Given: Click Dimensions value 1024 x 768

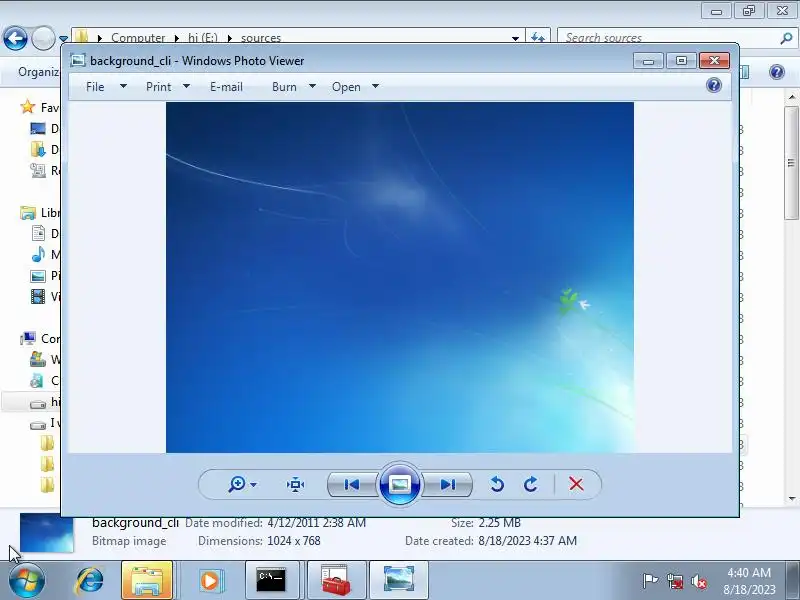Looking at the screenshot, I should click(294, 541).
